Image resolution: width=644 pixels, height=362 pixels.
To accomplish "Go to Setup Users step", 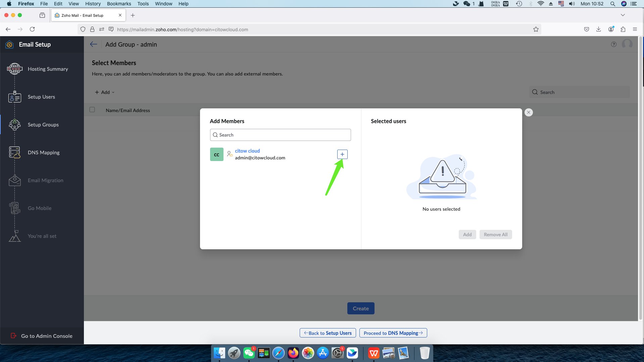I will 41,97.
